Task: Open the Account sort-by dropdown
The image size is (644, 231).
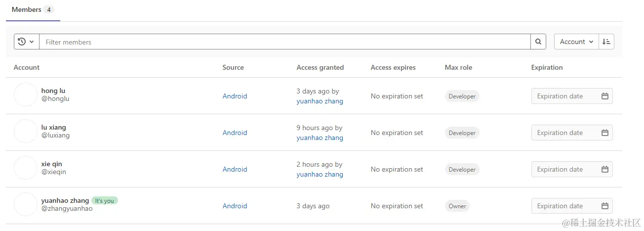Action: (576, 42)
